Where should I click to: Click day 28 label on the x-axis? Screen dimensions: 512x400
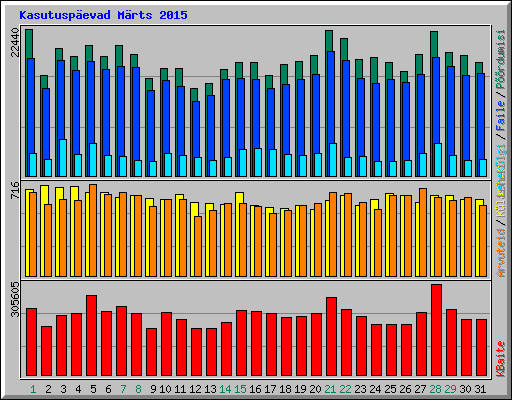point(435,389)
